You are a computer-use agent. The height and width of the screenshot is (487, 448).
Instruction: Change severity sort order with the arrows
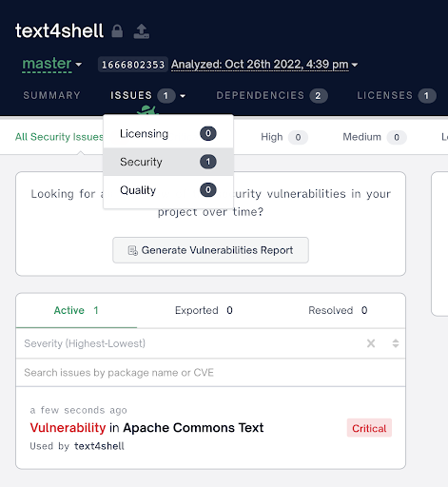(396, 343)
